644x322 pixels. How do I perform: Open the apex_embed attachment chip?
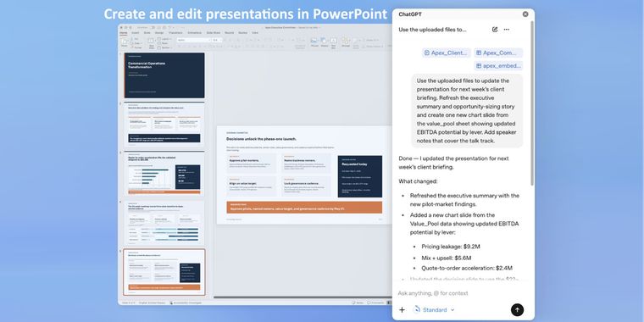498,66
